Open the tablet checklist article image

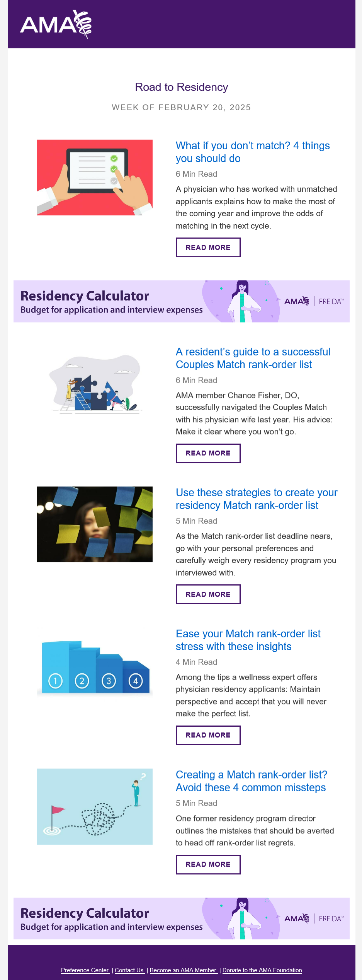(x=95, y=177)
